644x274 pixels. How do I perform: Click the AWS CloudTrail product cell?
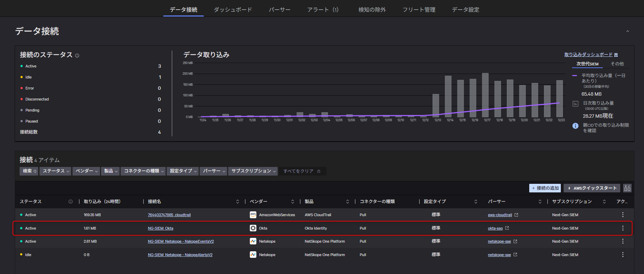pos(318,215)
